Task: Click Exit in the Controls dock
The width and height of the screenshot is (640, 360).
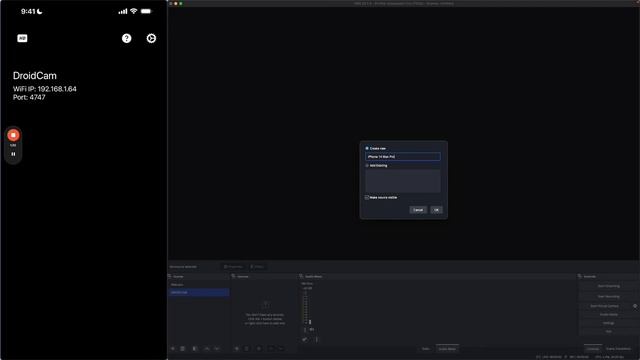Action: (x=609, y=331)
